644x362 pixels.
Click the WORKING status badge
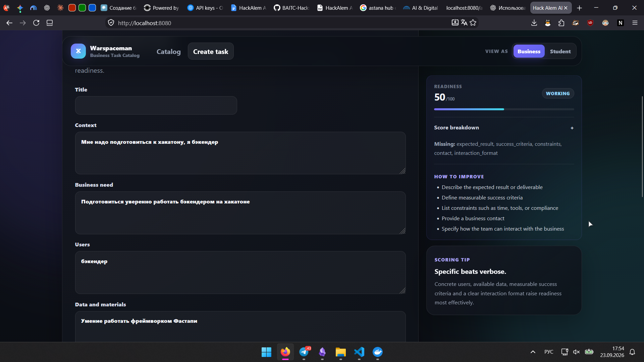click(x=558, y=94)
